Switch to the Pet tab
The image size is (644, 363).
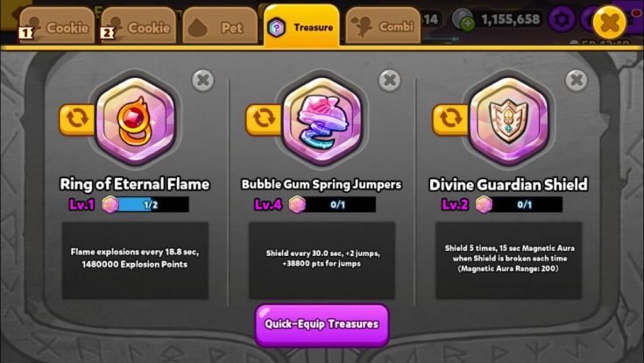pos(220,26)
